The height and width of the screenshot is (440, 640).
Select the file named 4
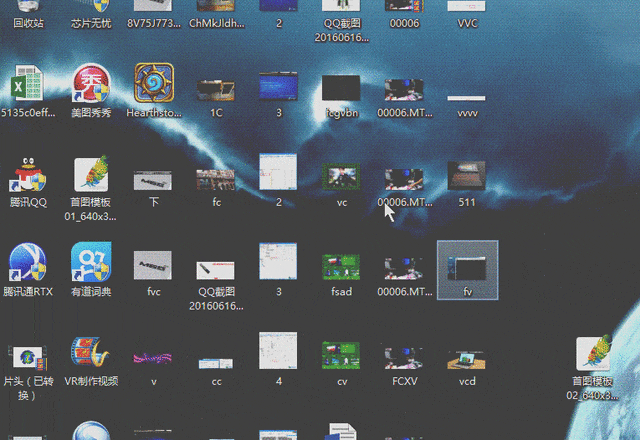click(278, 359)
